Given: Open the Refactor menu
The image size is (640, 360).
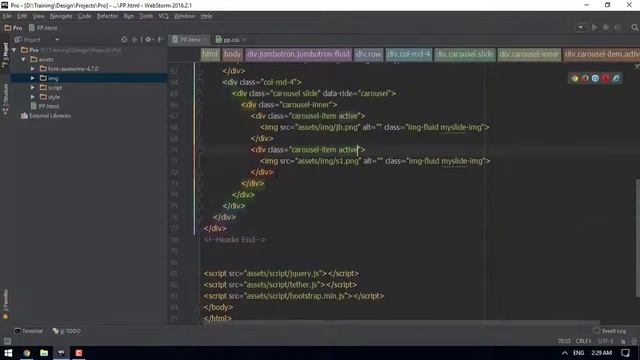Looking at the screenshot, I should pos(107,16).
